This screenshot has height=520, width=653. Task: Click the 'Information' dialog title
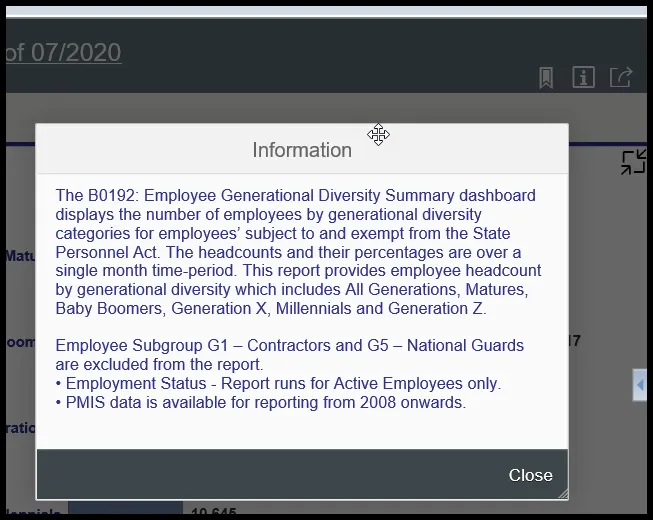tap(302, 150)
